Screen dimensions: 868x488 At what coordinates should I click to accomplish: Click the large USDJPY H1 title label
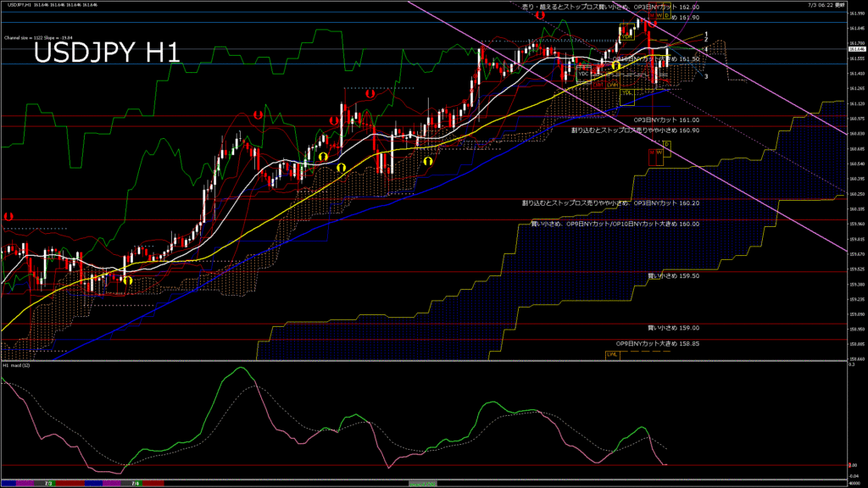coord(106,53)
